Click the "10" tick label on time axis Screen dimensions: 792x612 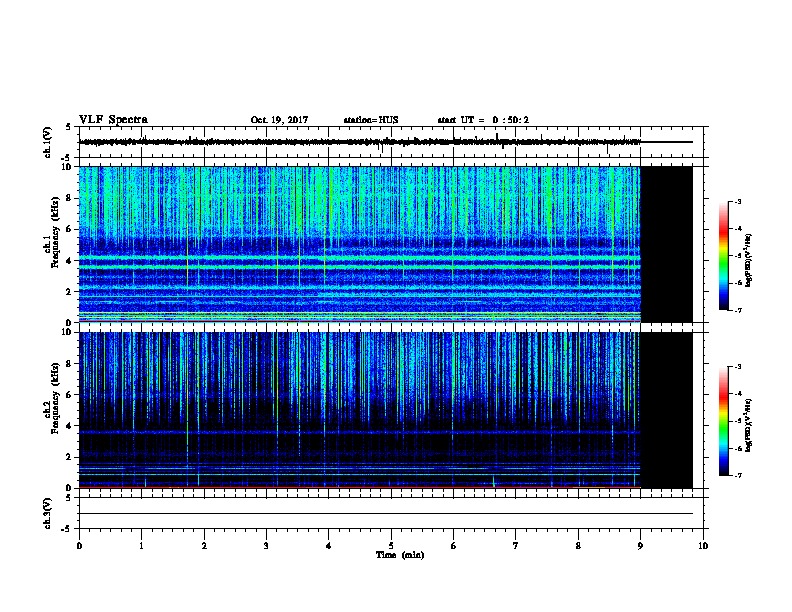703,546
